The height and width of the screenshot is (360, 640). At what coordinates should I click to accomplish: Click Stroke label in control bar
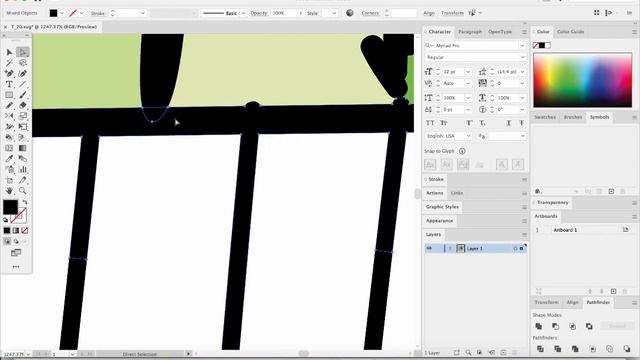98,13
